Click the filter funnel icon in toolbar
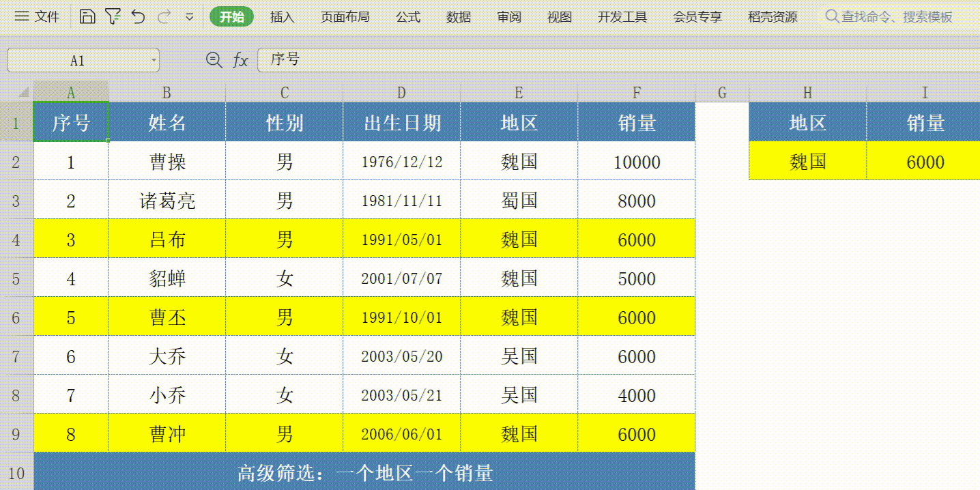The image size is (980, 490). point(114,15)
